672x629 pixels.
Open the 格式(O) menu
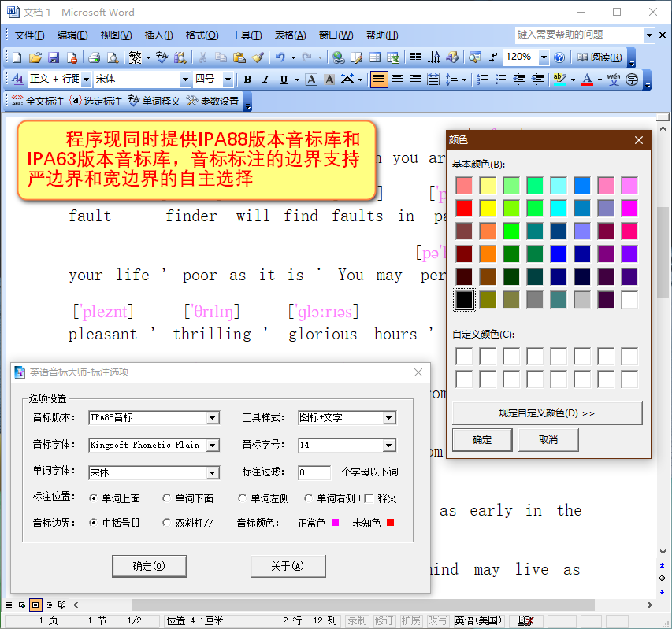tap(202, 35)
